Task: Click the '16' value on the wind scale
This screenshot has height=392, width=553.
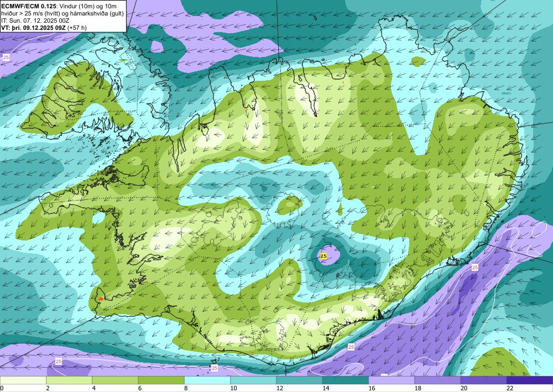Action: pos(372,388)
